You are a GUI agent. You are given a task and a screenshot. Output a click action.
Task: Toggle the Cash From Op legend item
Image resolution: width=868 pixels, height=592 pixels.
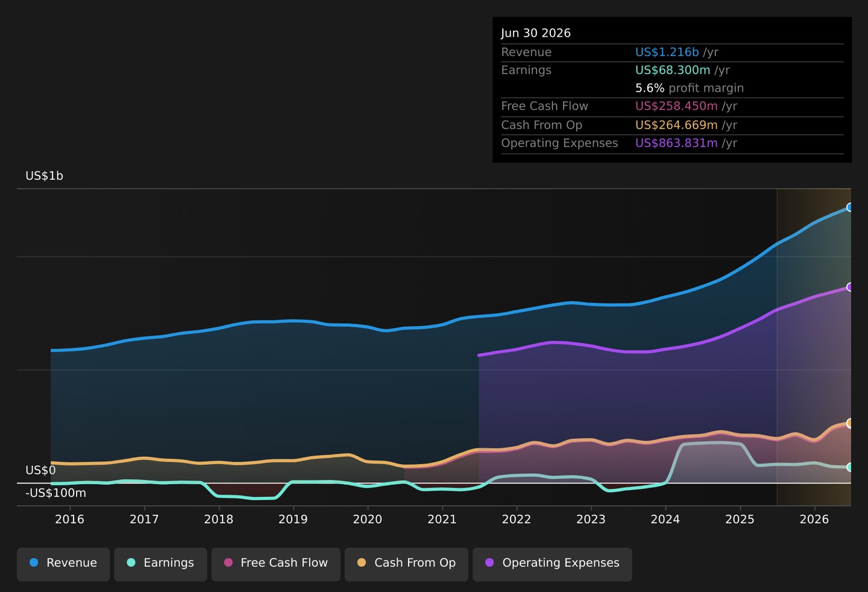point(406,564)
